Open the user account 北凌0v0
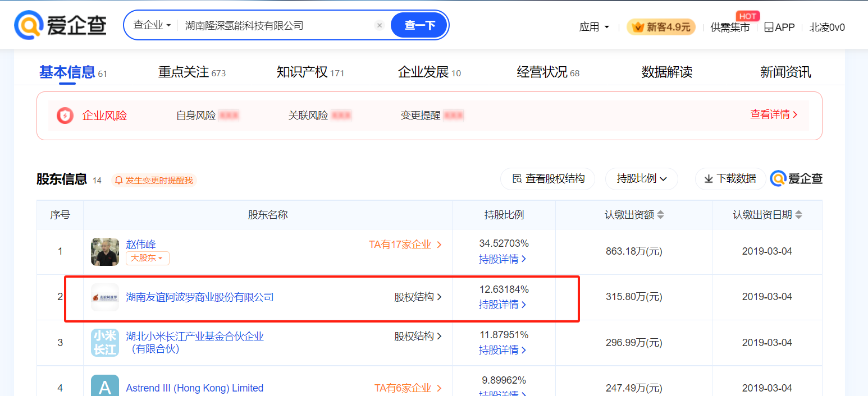 coord(827,27)
